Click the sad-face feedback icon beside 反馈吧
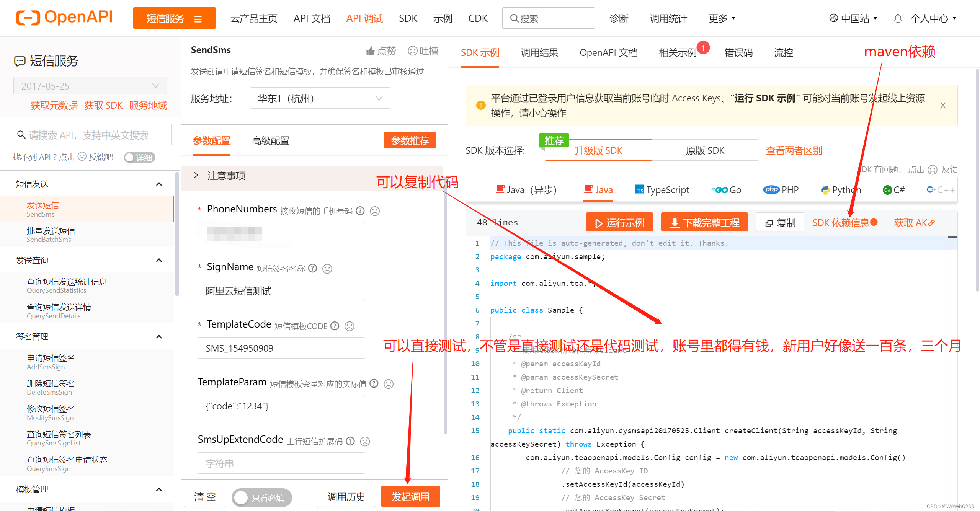980x512 pixels. point(82,157)
